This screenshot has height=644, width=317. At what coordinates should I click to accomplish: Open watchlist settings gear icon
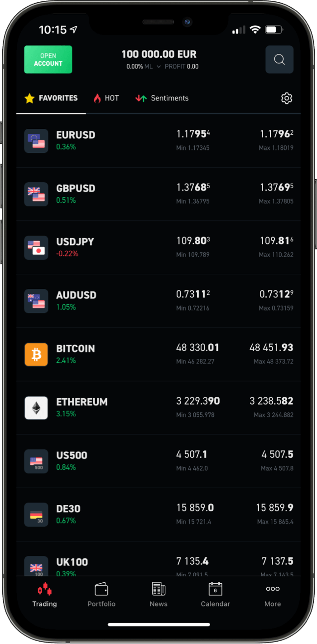[x=287, y=98]
